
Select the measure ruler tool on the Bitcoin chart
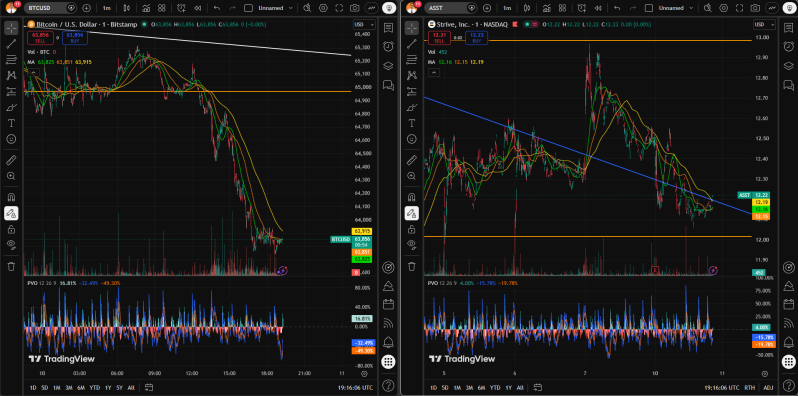click(x=11, y=160)
